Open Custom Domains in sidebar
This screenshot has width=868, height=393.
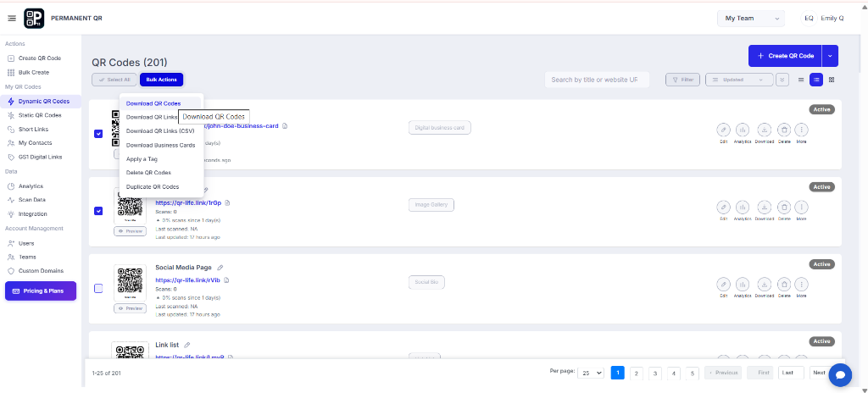(41, 271)
